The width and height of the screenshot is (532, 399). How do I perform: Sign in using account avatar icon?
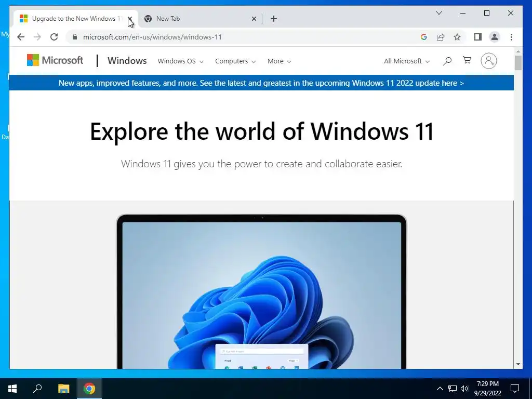pos(488,61)
